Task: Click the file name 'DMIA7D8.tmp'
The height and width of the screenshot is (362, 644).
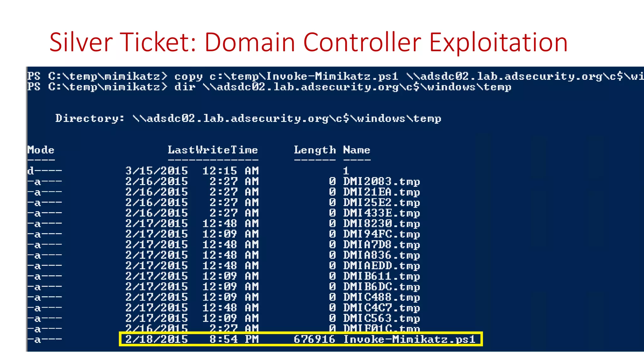Action: (381, 245)
